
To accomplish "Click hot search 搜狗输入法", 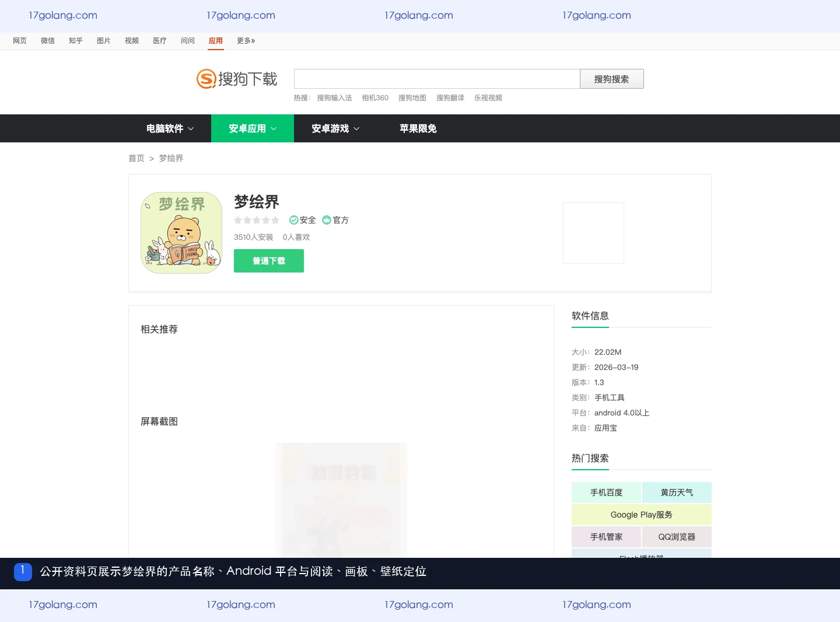I will tap(335, 98).
